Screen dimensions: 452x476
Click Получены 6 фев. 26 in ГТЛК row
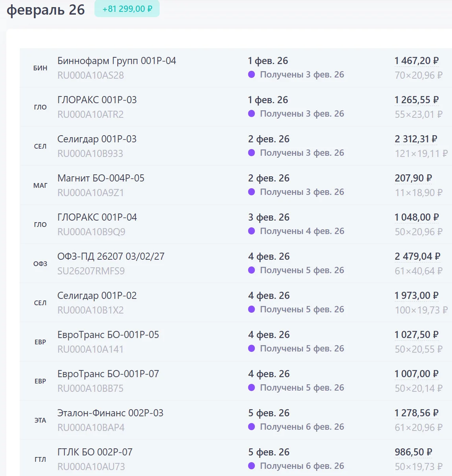click(302, 466)
